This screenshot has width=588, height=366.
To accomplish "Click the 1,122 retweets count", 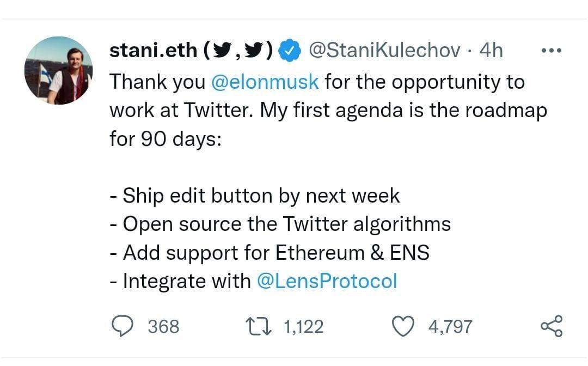I will tap(304, 326).
